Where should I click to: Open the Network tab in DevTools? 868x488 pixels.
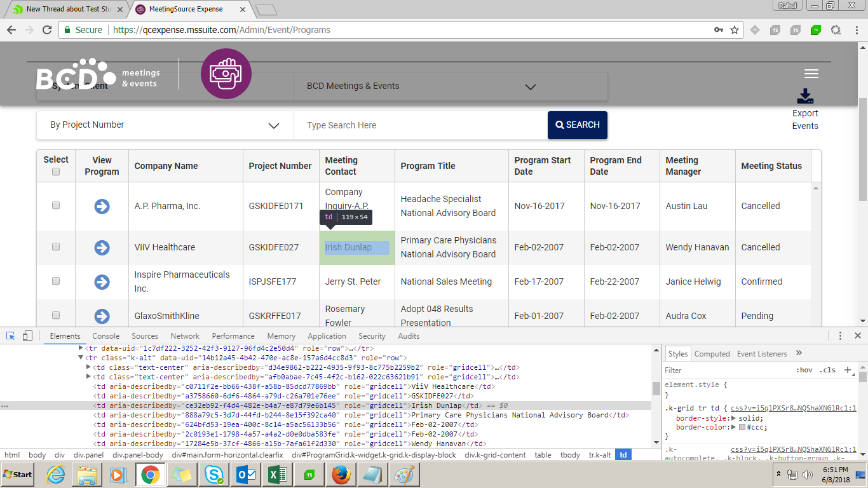click(185, 336)
